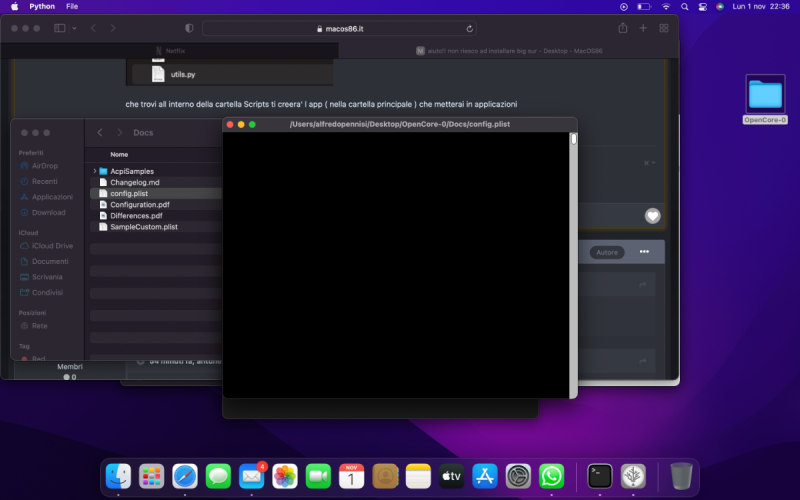The height and width of the screenshot is (500, 800).
Task: Click scrollbar thumb in config.plist window
Action: (573, 139)
